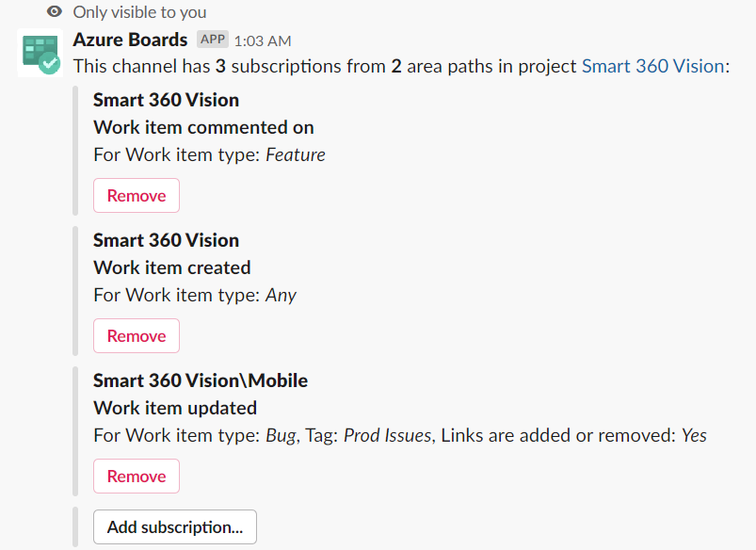Select the 'Prod Issues' tag text

click(x=389, y=435)
